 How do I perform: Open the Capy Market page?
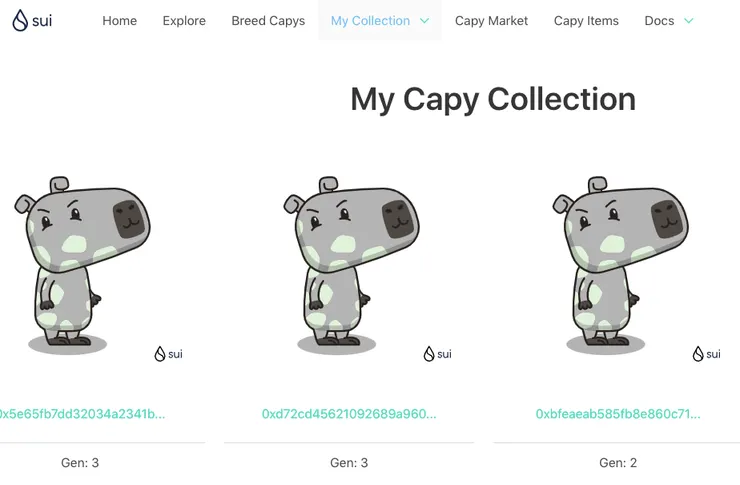(x=491, y=21)
